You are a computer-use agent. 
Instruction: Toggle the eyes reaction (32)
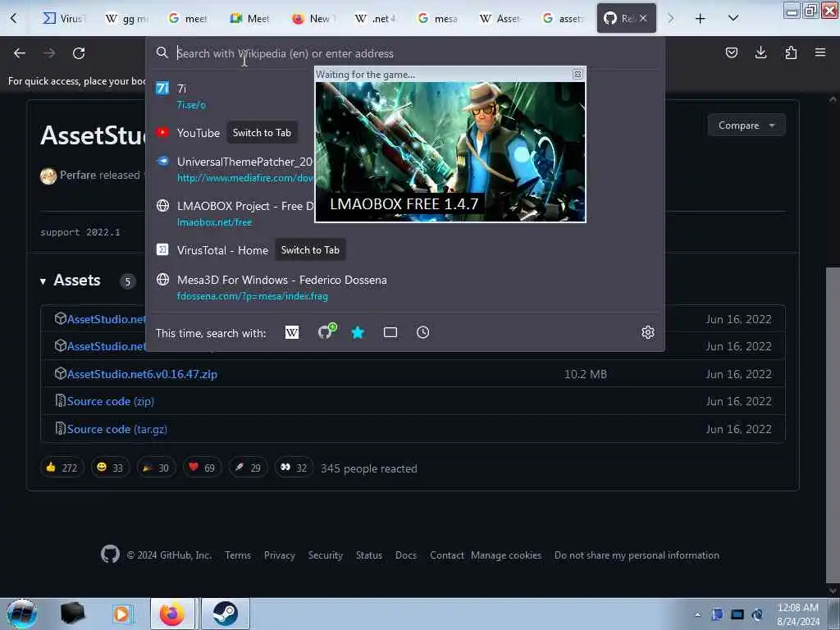point(294,468)
